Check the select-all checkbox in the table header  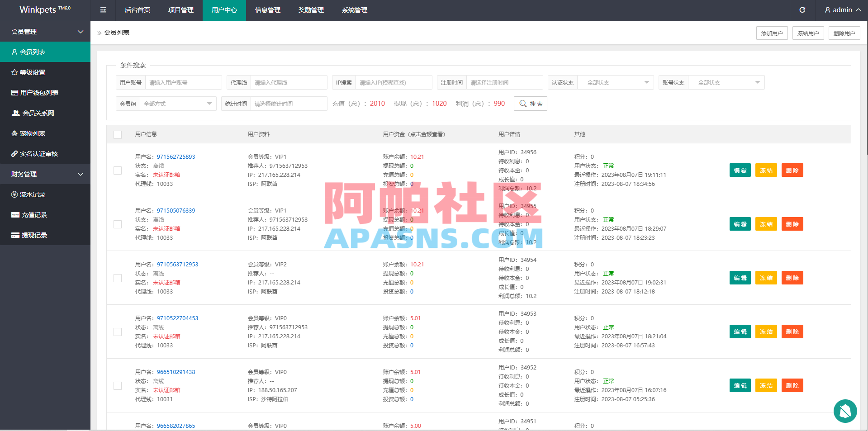[118, 134]
